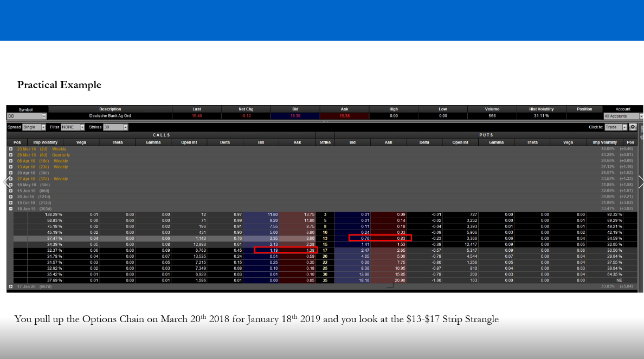
Task: Open the Symbol dropdown showing DB
Action: pos(44,116)
